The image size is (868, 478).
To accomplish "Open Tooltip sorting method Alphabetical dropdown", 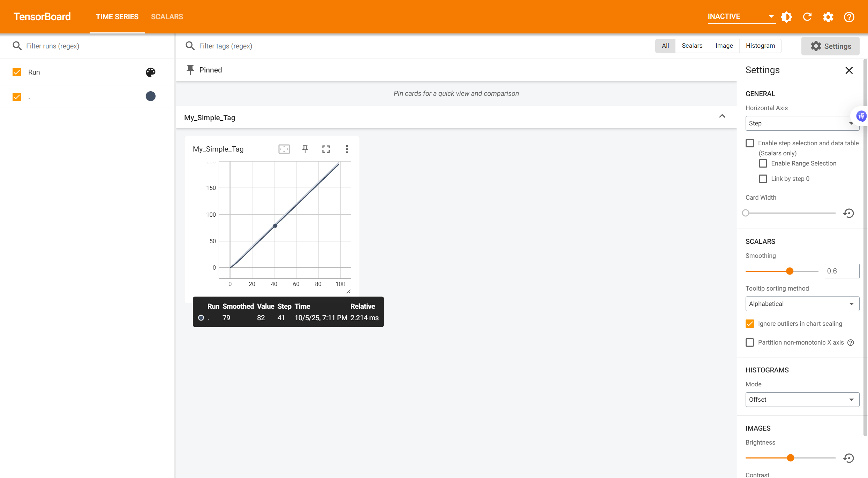I will [x=802, y=304].
